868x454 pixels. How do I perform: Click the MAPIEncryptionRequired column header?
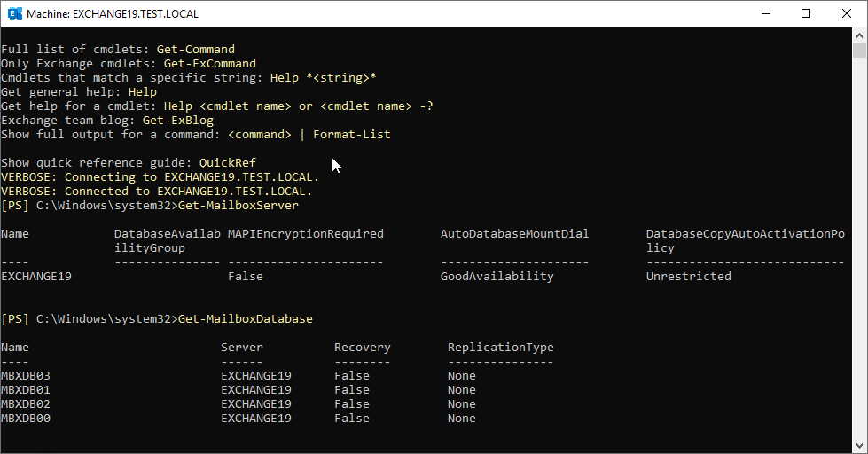[306, 233]
